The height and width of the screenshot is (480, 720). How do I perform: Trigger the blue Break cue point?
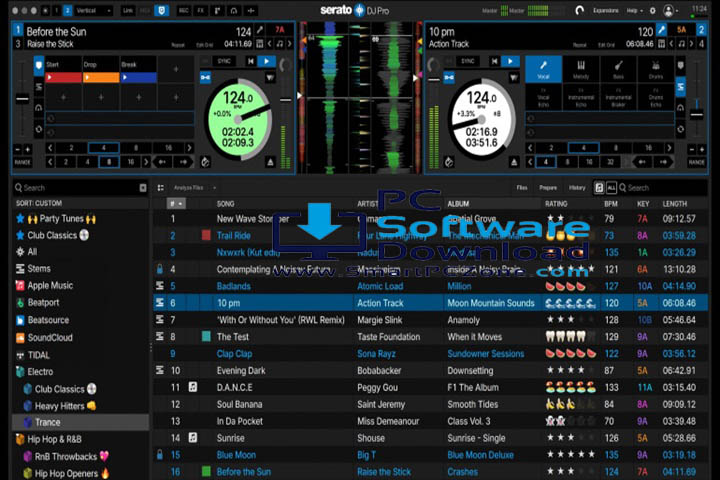tap(139, 78)
